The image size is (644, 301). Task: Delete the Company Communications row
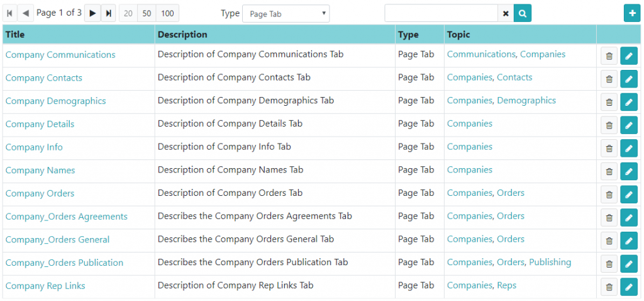[x=609, y=56]
